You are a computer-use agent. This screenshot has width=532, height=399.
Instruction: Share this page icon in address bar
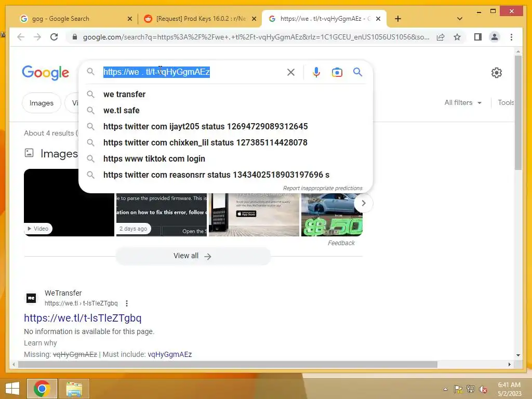[x=441, y=37]
